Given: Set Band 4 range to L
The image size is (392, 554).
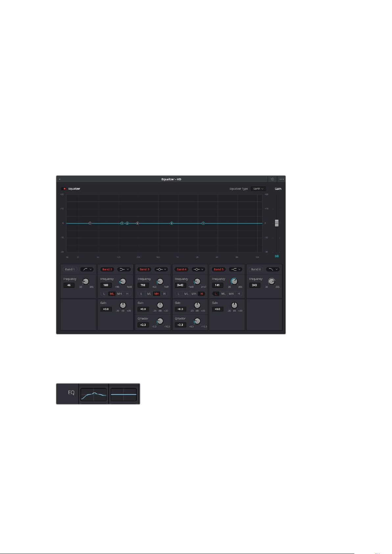Looking at the screenshot, I should click(x=179, y=294).
